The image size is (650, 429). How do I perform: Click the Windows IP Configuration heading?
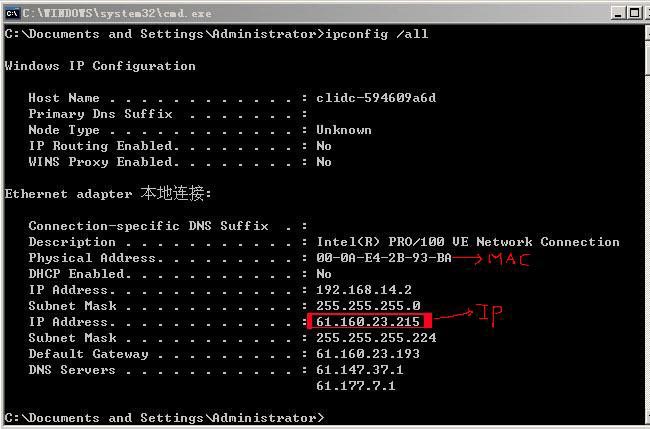[100, 66]
